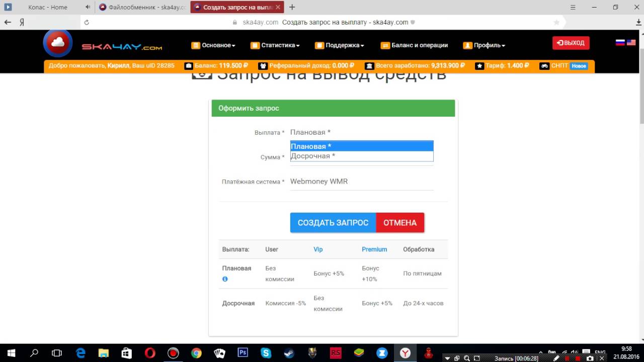Viewport: 644px width, 362px height.
Task: Click the Баланс briefcase icon
Action: (189, 66)
